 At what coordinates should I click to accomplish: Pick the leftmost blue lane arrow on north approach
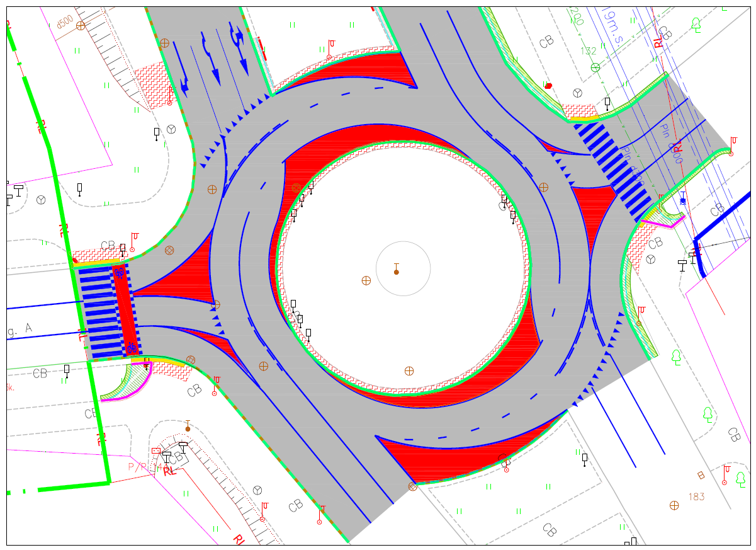point(184,83)
